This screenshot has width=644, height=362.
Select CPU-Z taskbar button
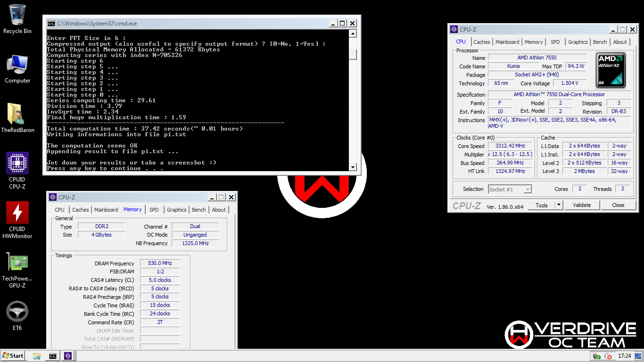coord(68,356)
